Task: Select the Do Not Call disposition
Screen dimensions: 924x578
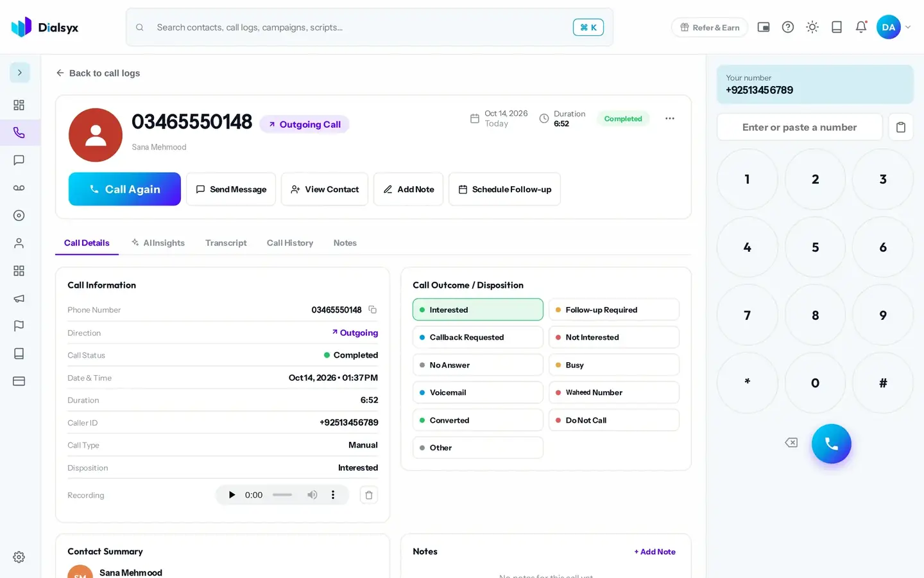Action: (x=614, y=420)
